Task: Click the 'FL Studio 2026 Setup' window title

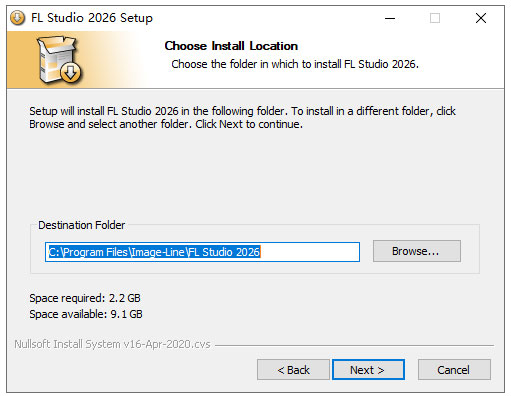Action: pos(92,18)
